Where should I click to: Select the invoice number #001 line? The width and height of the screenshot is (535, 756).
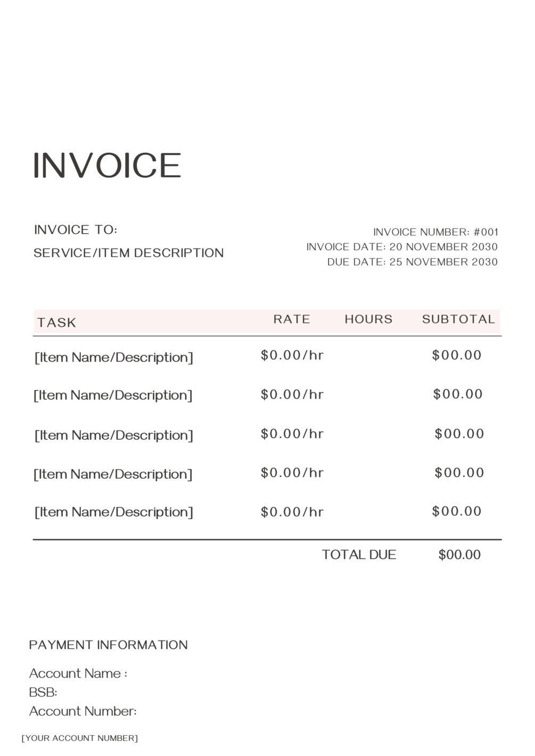pyautogui.click(x=435, y=232)
